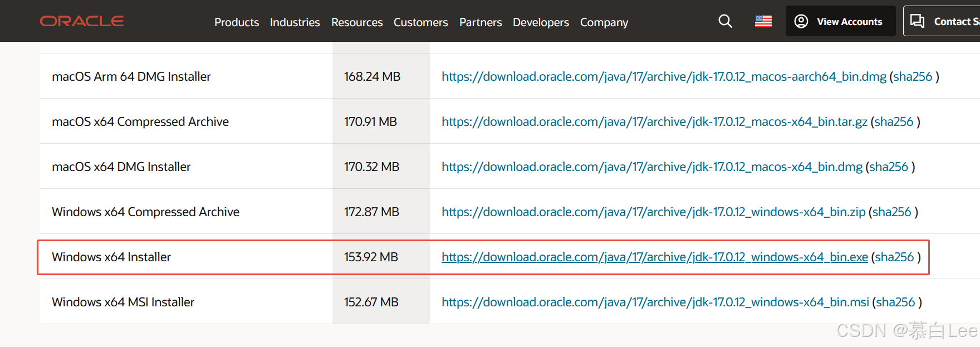Open the search magnifier icon
Image resolution: width=980 pixels, height=347 pixels.
click(725, 21)
